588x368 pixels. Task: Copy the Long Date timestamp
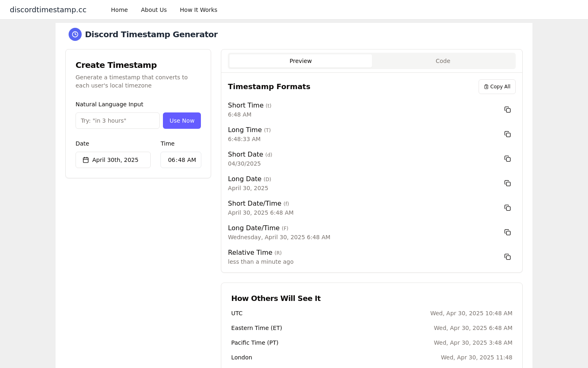[x=508, y=183]
